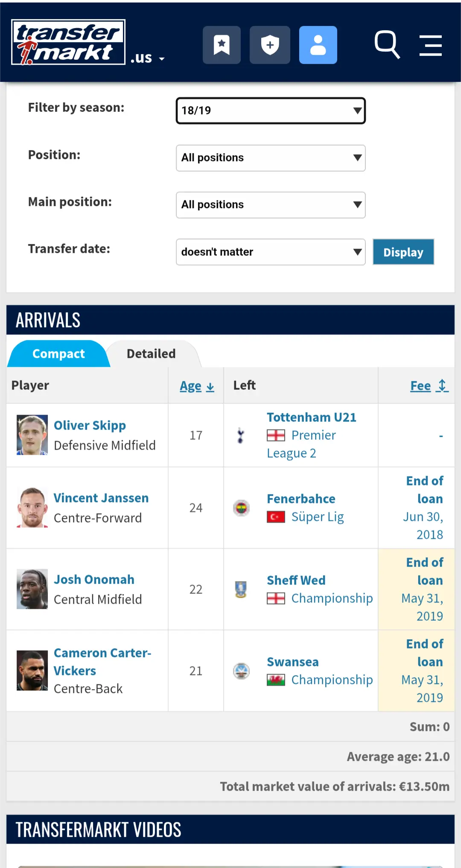
Task: Click Oliver Skipp's portrait thumbnail
Action: click(x=32, y=435)
